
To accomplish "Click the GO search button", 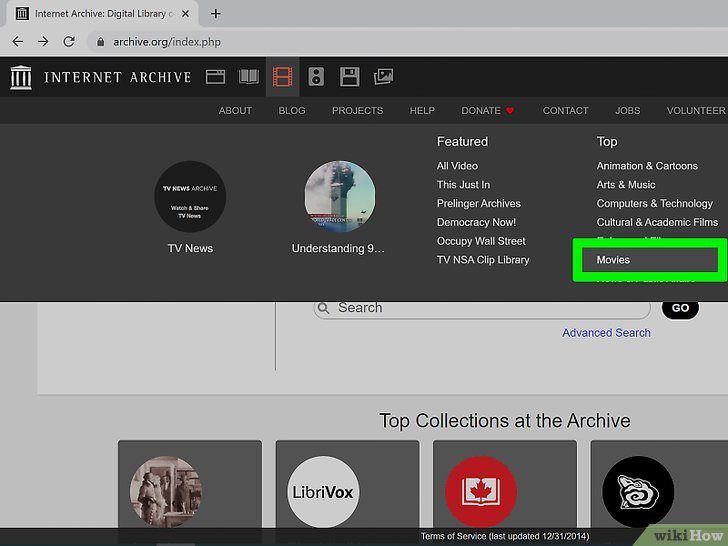I will point(680,308).
